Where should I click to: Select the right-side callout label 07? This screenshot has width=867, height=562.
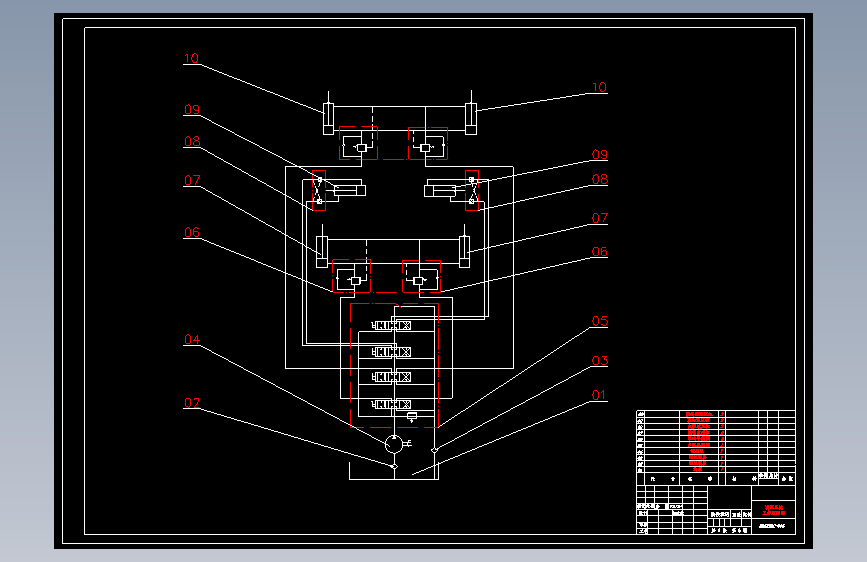pyautogui.click(x=600, y=218)
